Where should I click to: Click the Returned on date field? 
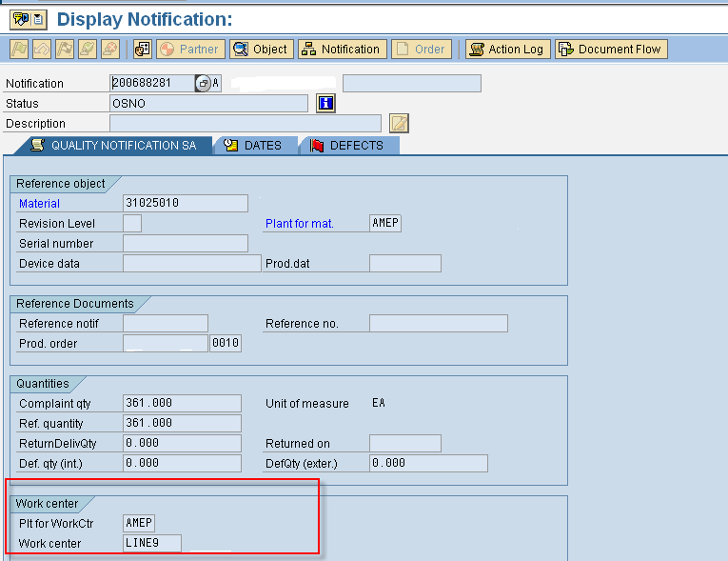[x=405, y=443]
